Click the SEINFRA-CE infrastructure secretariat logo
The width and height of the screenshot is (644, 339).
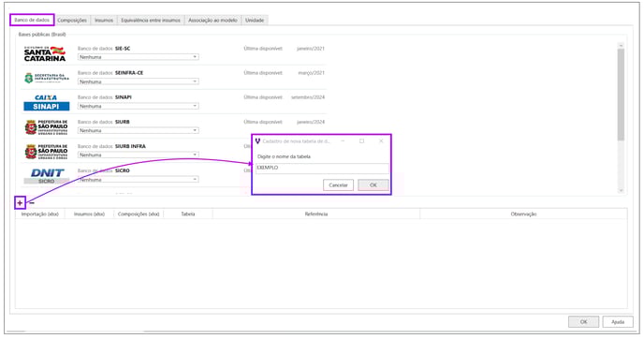point(46,78)
